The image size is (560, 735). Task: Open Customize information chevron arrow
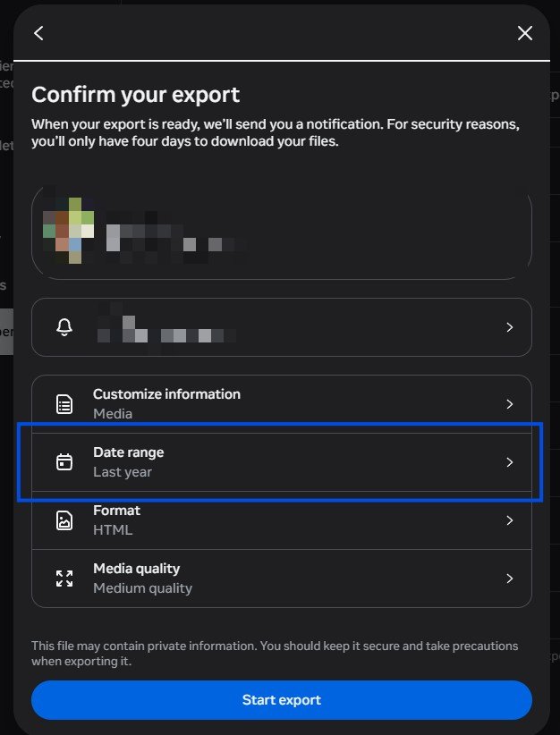click(510, 404)
